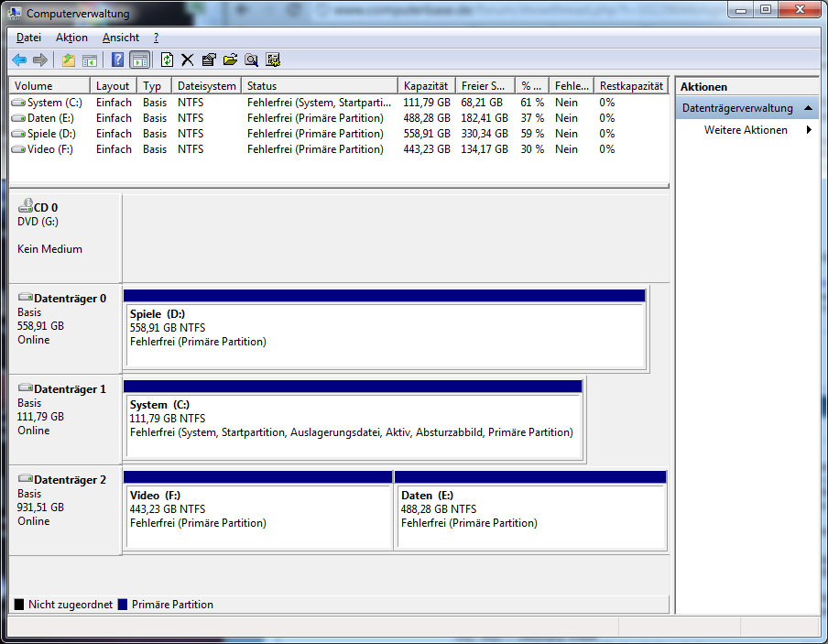Select the Datenträger 1 disk label
The width and height of the screenshot is (828, 644).
pyautogui.click(x=65, y=420)
